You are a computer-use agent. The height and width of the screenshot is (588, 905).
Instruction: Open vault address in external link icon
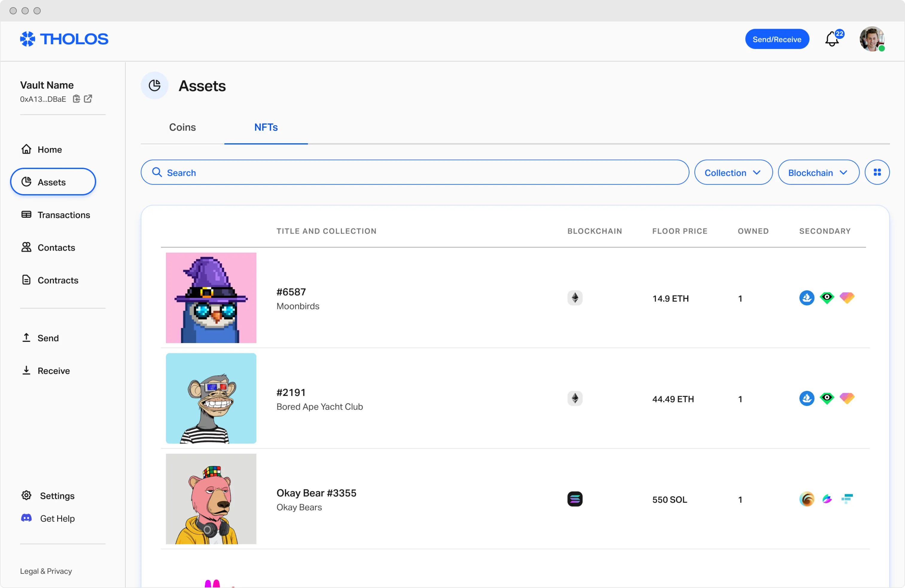pyautogui.click(x=88, y=99)
